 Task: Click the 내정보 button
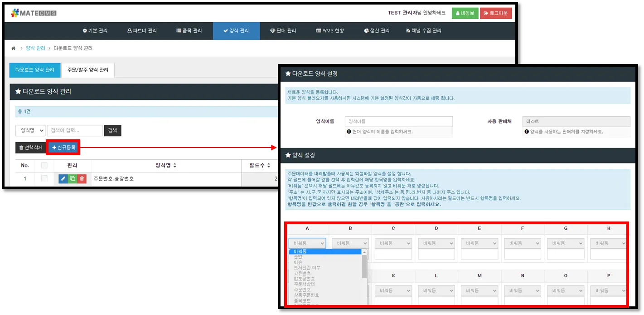465,13
